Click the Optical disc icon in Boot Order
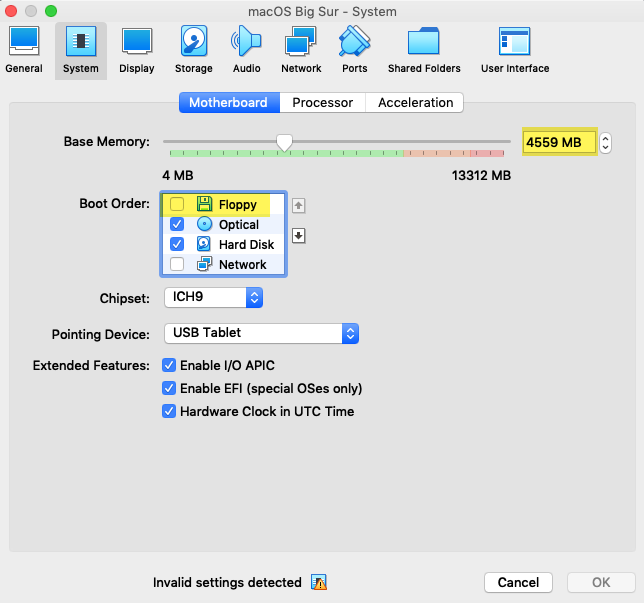This screenshot has width=644, height=603. click(x=204, y=224)
